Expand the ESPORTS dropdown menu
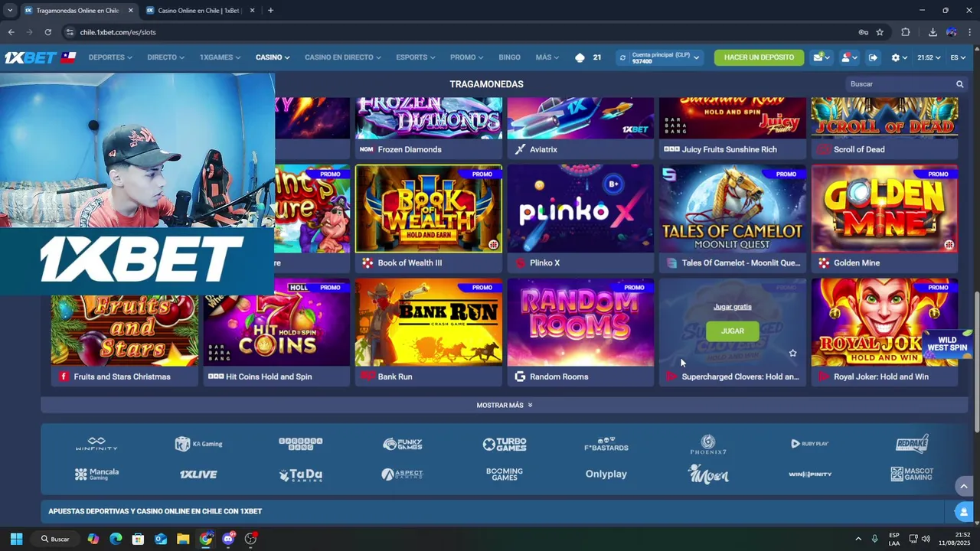 point(415,57)
